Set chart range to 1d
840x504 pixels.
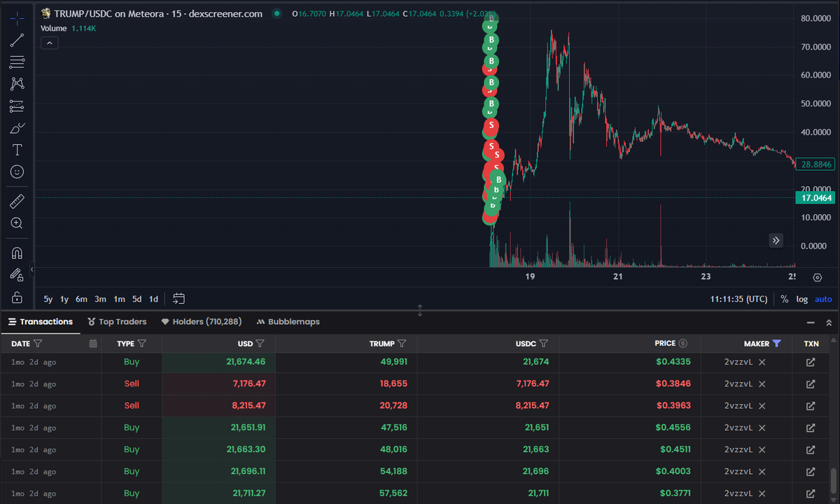click(x=153, y=299)
